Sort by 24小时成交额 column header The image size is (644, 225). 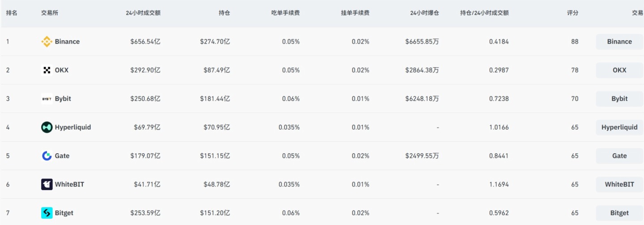(x=143, y=13)
